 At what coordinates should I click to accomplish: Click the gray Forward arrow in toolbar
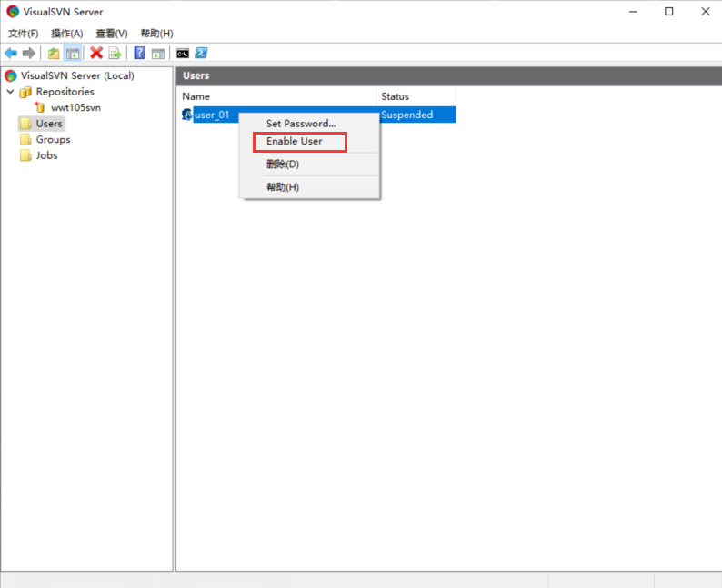pyautogui.click(x=29, y=53)
